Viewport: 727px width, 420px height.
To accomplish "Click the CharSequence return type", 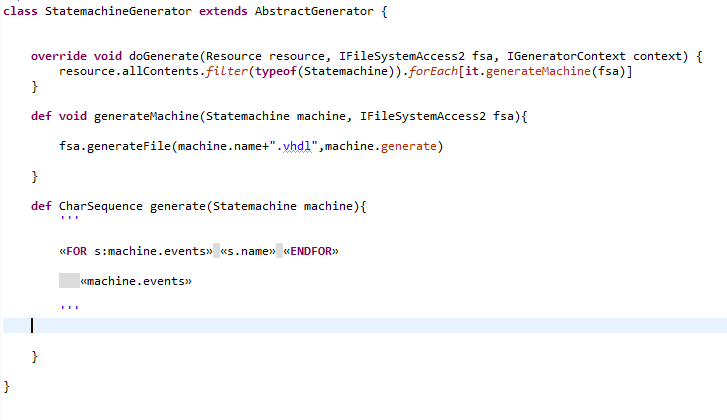I will click(101, 206).
